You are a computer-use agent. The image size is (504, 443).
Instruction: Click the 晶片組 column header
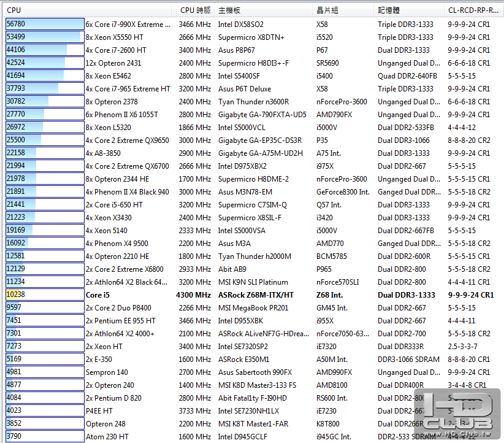pos(342,10)
